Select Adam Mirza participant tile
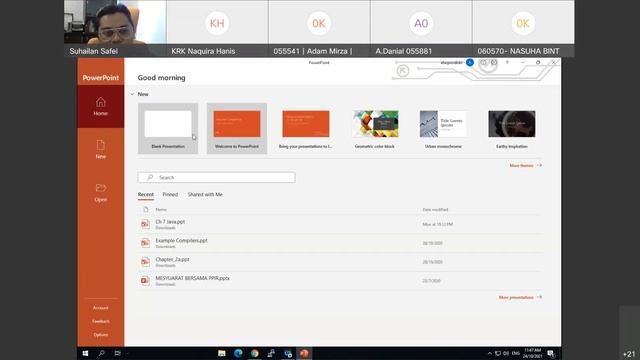 [x=319, y=28]
